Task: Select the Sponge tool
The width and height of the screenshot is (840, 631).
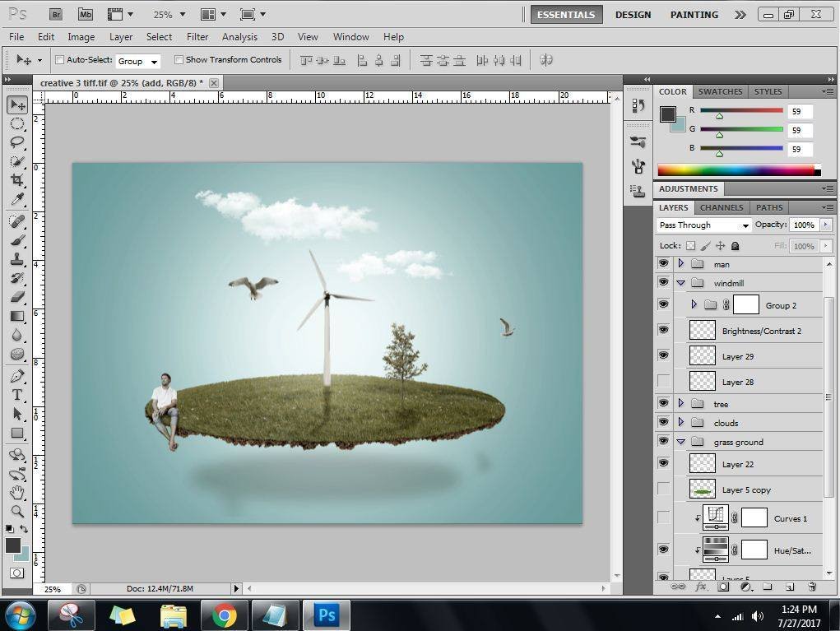Action: 17,354
